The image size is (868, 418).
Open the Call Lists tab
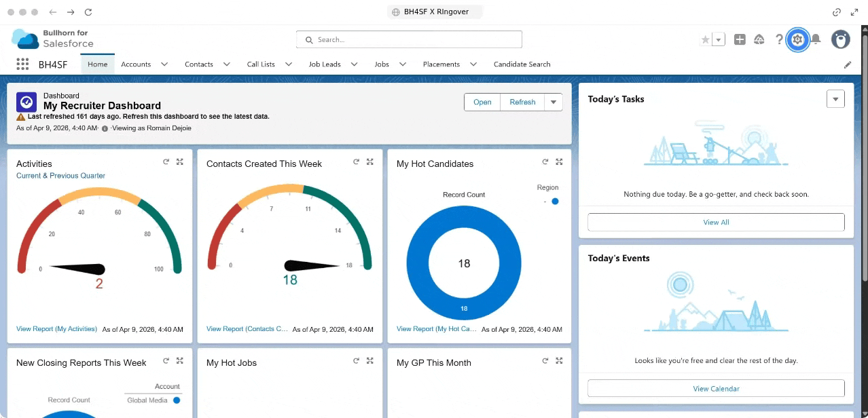point(261,64)
